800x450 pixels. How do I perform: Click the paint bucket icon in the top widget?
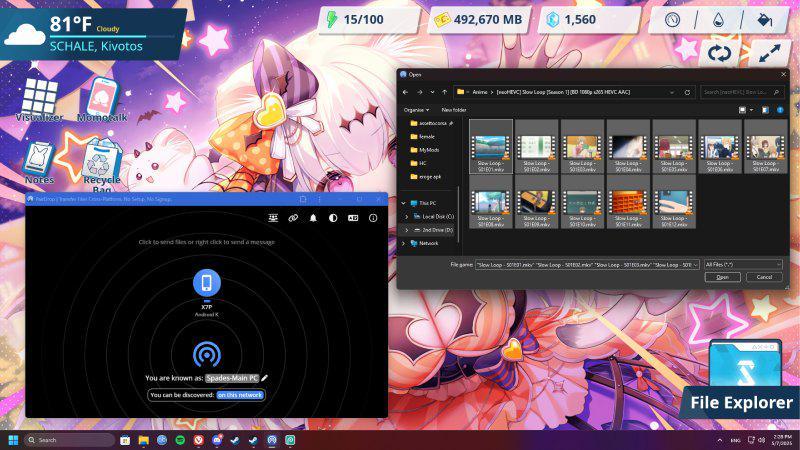coord(764,20)
